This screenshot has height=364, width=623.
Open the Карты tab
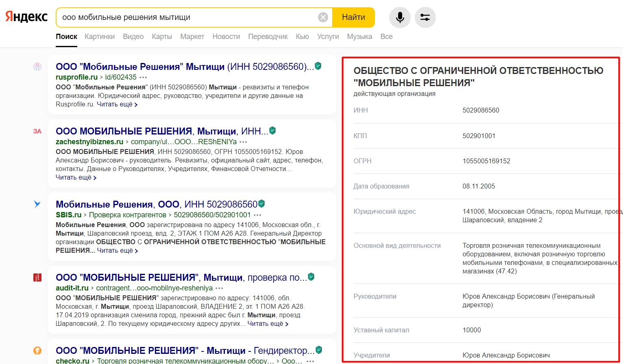click(x=162, y=37)
